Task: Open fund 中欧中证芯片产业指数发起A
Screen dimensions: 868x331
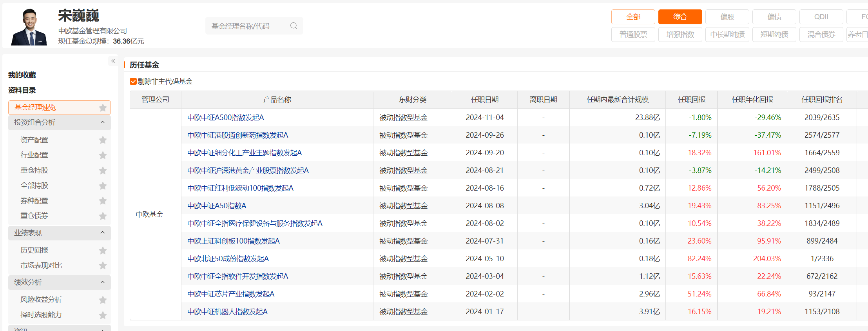Action: point(231,294)
